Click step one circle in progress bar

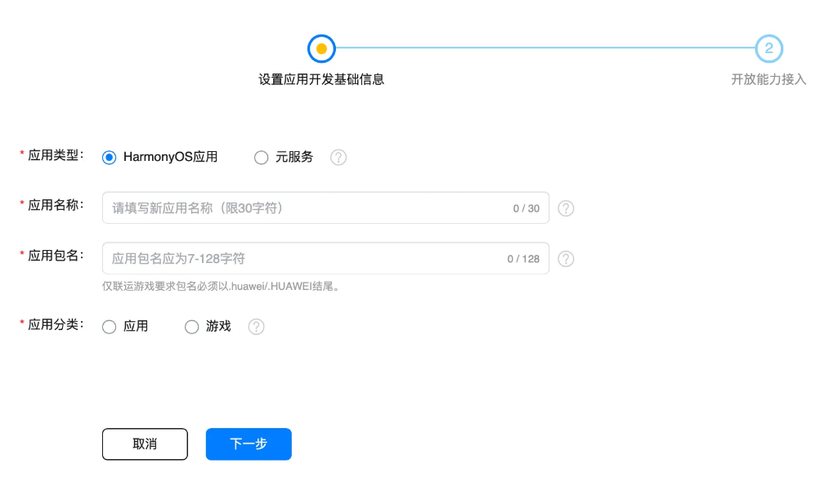(321, 48)
